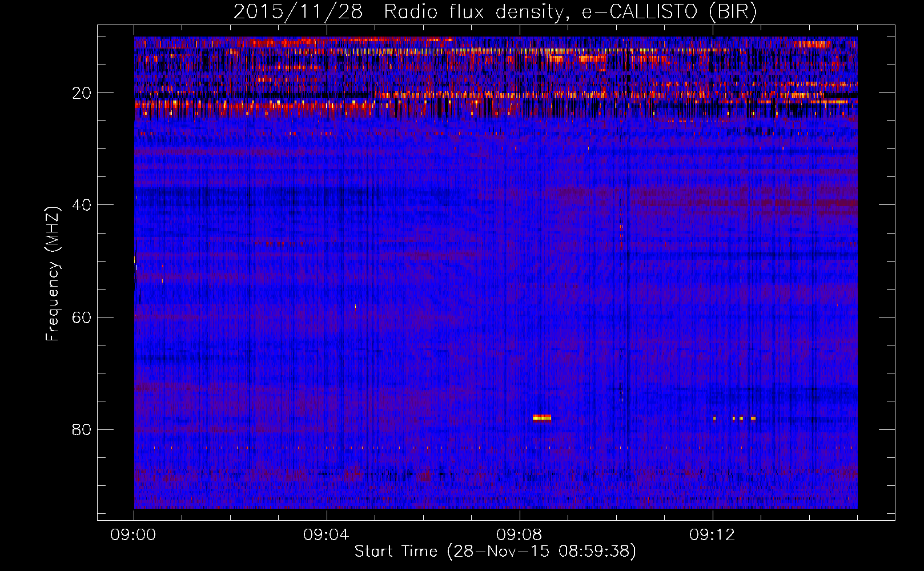Click the '09:12' time tick label
The image size is (924, 571).
pos(712,535)
